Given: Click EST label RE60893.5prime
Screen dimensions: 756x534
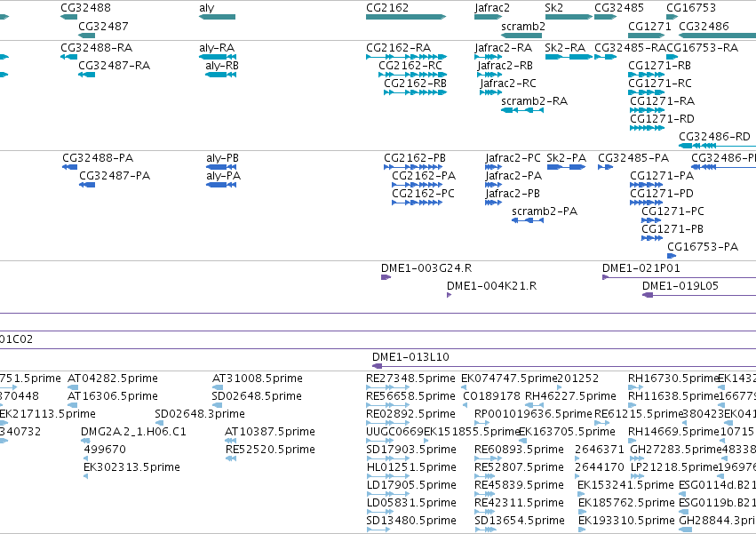Looking at the screenshot, I should pos(520,450).
